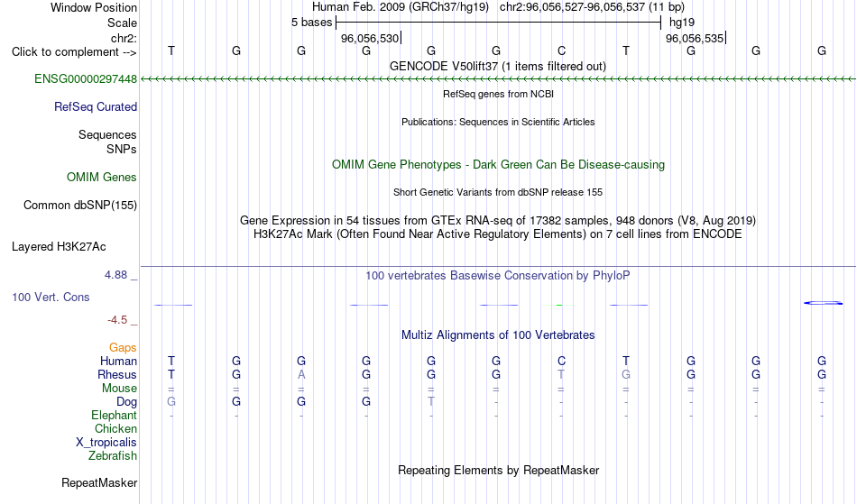This screenshot has height=504, width=857.
Task: Click first base T in the complement row
Action: pos(171,50)
